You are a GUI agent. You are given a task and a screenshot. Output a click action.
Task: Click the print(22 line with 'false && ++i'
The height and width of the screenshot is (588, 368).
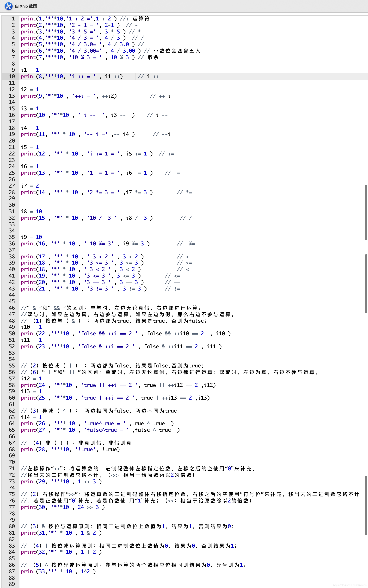click(126, 334)
